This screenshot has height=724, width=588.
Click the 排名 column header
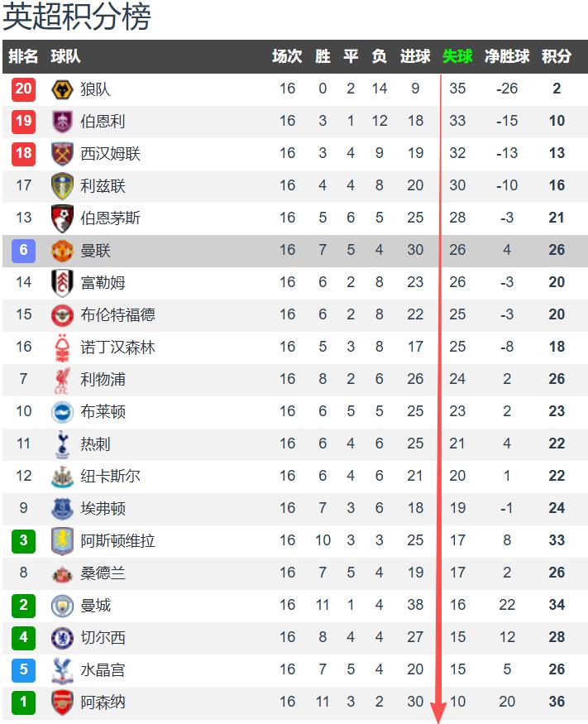point(23,56)
